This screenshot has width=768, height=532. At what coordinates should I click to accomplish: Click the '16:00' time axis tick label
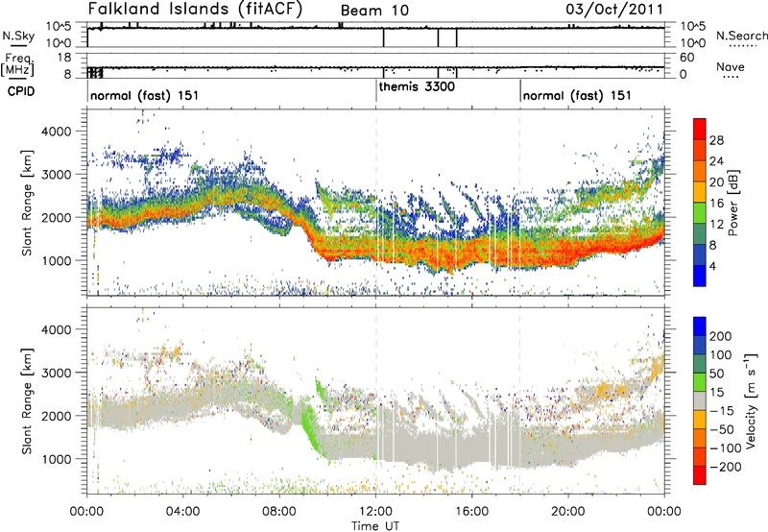(x=471, y=511)
